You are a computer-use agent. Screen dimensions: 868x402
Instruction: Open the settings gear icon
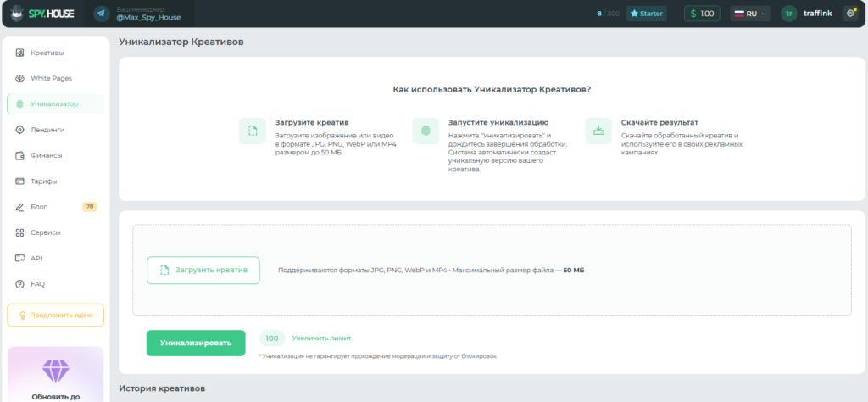850,14
